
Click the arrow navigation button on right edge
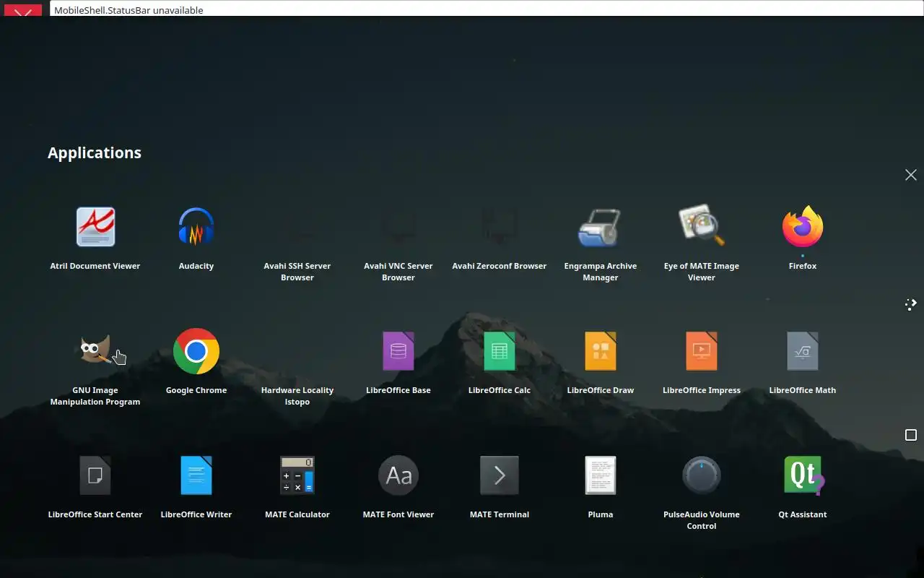pyautogui.click(x=911, y=304)
